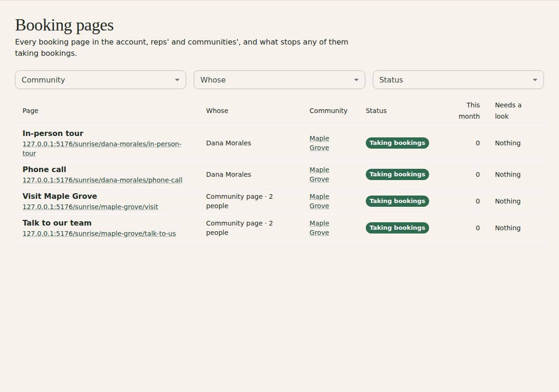
Task: Open Maple Grove link in In-person tour row
Action: click(319, 143)
